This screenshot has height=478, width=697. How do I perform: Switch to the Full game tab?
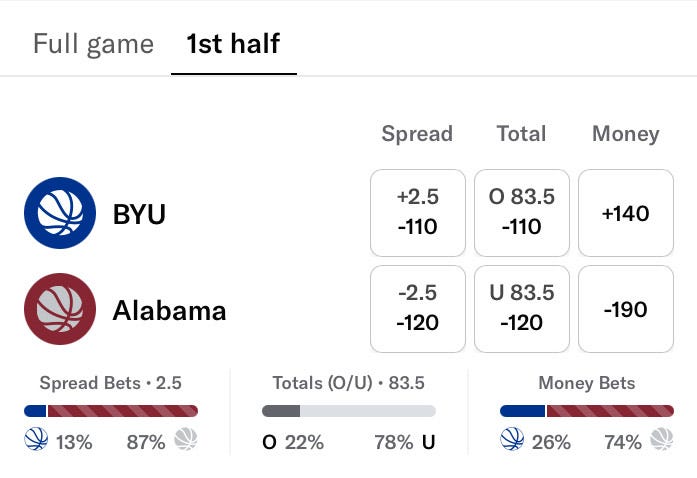93,44
